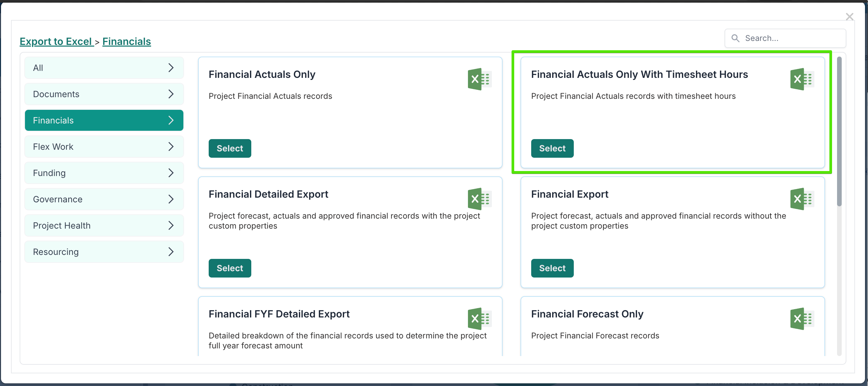Follow the Export to Excel breadcrumb link
The width and height of the screenshot is (868, 386).
(x=56, y=42)
